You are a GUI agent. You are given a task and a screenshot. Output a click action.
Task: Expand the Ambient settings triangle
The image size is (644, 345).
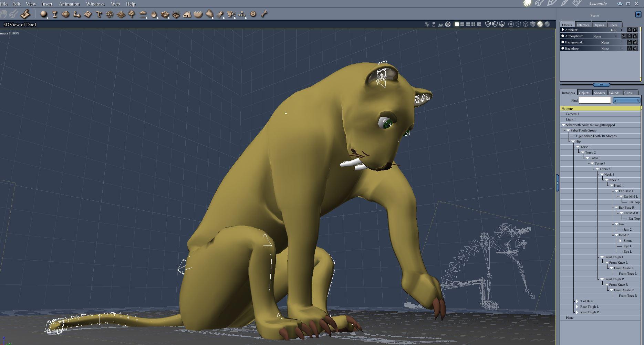(x=563, y=30)
